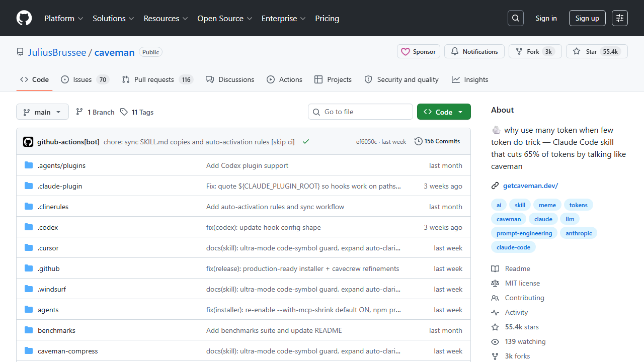Image resolution: width=644 pixels, height=362 pixels.
Task: Open the green Code dropdown button
Action: click(x=444, y=112)
